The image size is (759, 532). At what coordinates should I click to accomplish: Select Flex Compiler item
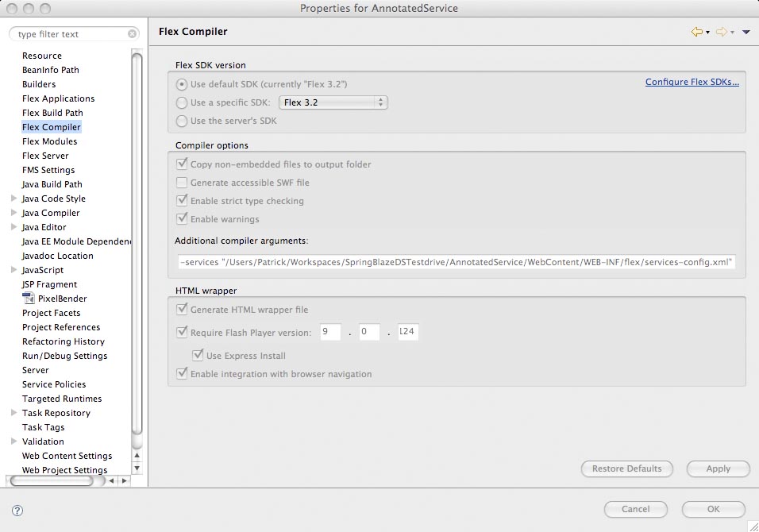tap(52, 127)
